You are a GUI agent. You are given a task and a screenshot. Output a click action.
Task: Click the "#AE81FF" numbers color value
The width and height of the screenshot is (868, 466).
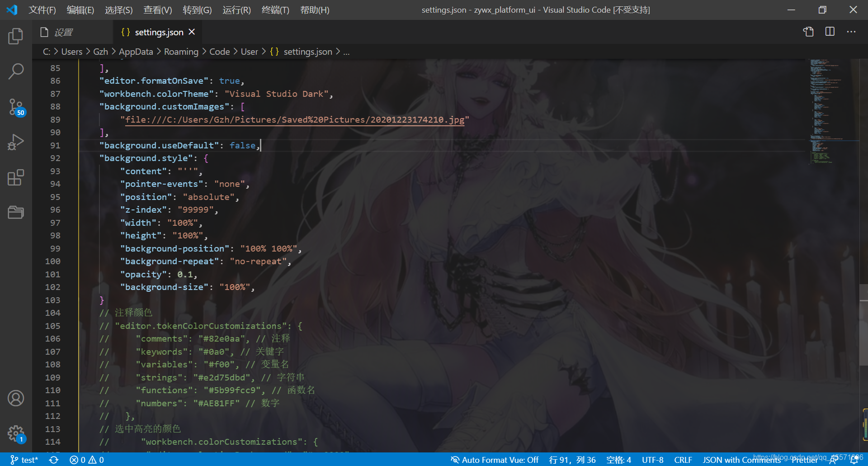(217, 403)
